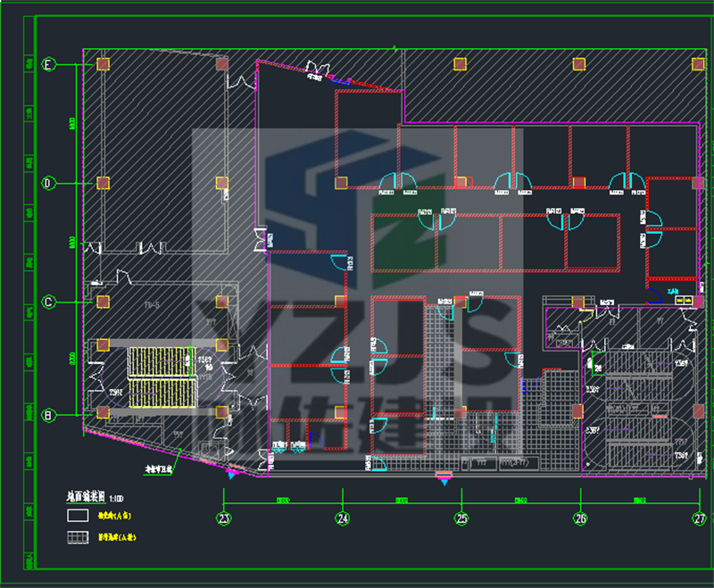The width and height of the screenshot is (714, 588).
Task: Click the grid axis bubble B
Action: (x=50, y=413)
